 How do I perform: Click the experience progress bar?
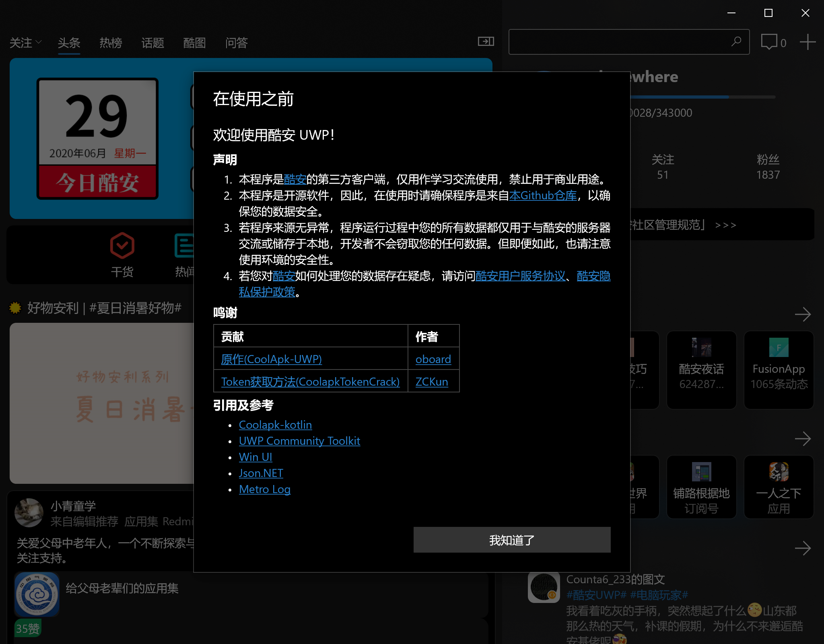point(702,97)
